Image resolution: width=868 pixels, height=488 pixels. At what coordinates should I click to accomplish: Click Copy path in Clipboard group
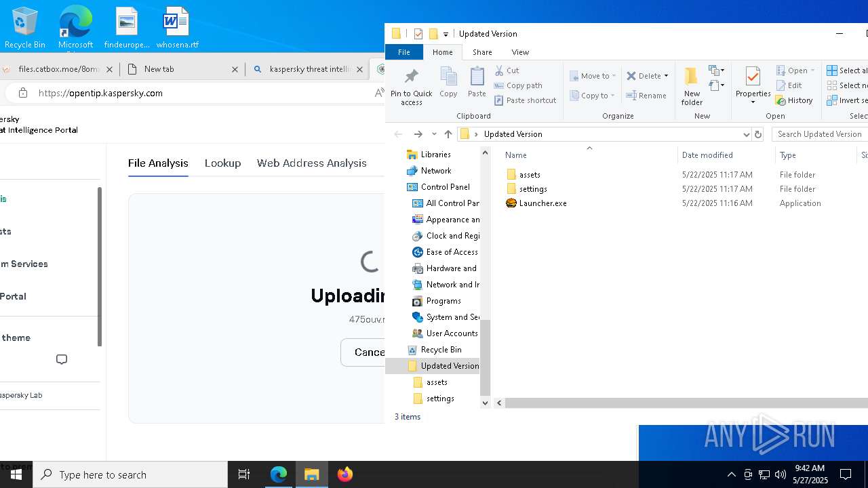[x=518, y=85]
